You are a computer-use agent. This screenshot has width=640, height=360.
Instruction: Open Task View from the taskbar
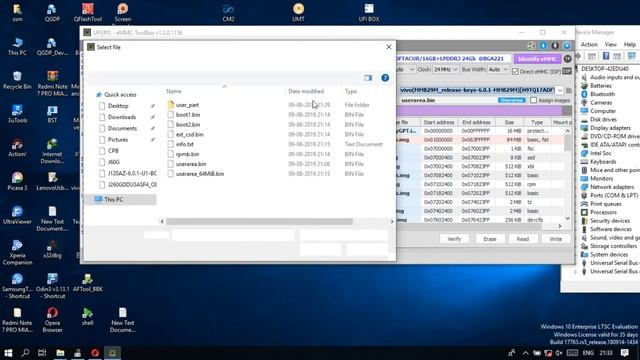pyautogui.click(x=42, y=353)
